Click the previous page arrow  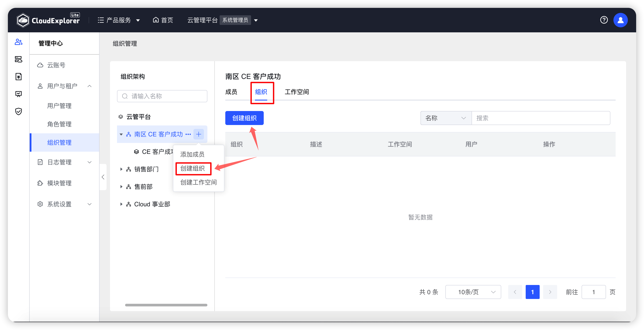515,292
